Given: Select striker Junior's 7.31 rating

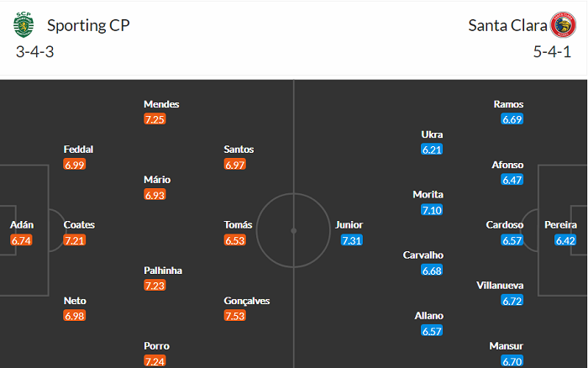Looking at the screenshot, I should click(x=352, y=240).
